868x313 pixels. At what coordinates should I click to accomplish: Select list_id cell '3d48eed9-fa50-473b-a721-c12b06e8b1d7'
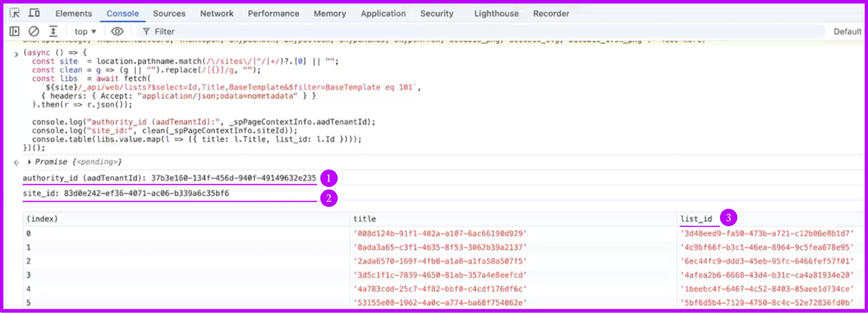(x=767, y=233)
